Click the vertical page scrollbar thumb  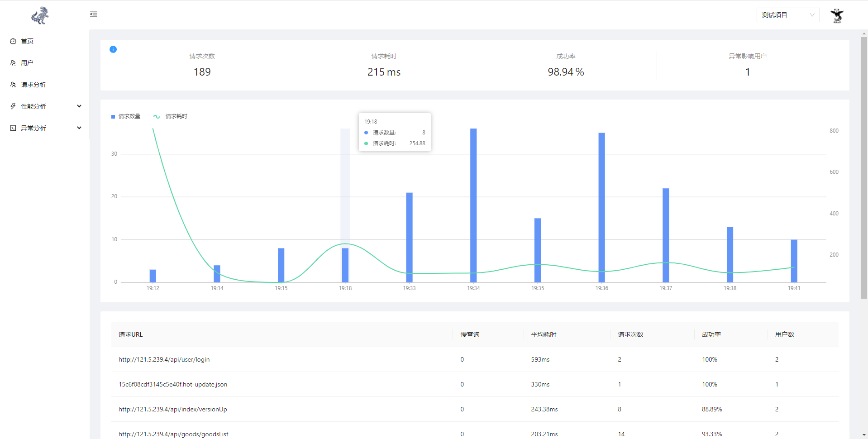click(864, 167)
